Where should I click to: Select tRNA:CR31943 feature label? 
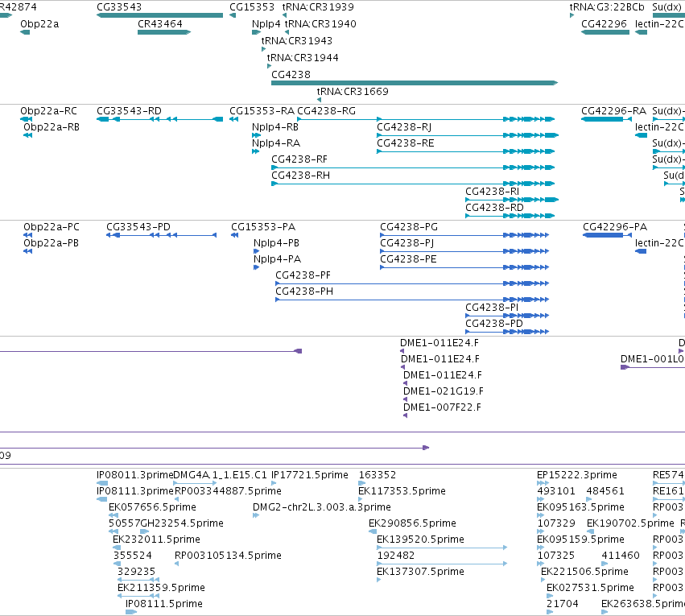click(x=297, y=40)
